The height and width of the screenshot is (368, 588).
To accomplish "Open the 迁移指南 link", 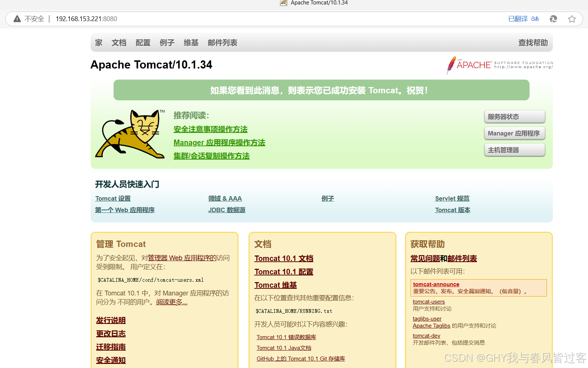I will 111,347.
